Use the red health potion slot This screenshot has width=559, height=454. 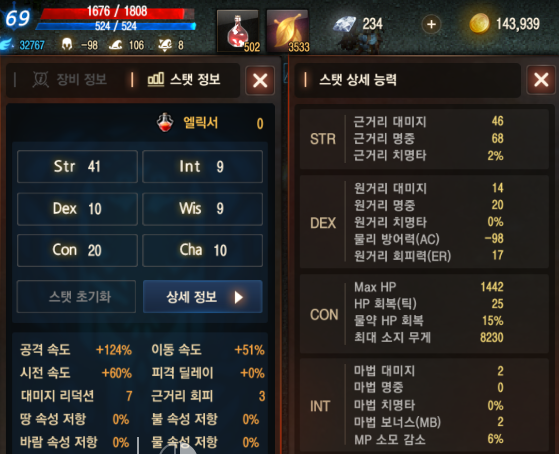pos(238,31)
